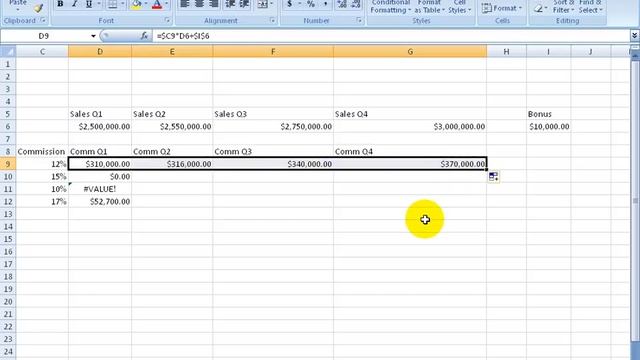Select the cell showing $370,000.00
The image size is (640, 360).
pos(410,164)
